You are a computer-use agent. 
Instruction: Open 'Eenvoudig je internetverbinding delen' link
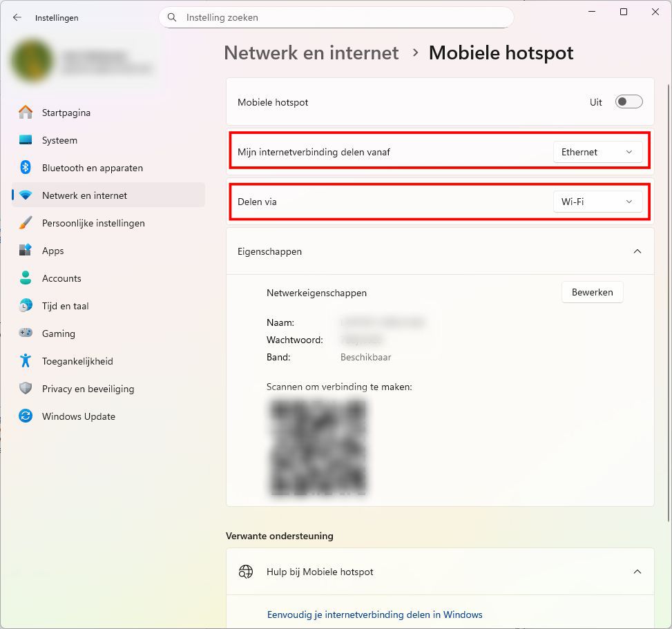(x=374, y=615)
